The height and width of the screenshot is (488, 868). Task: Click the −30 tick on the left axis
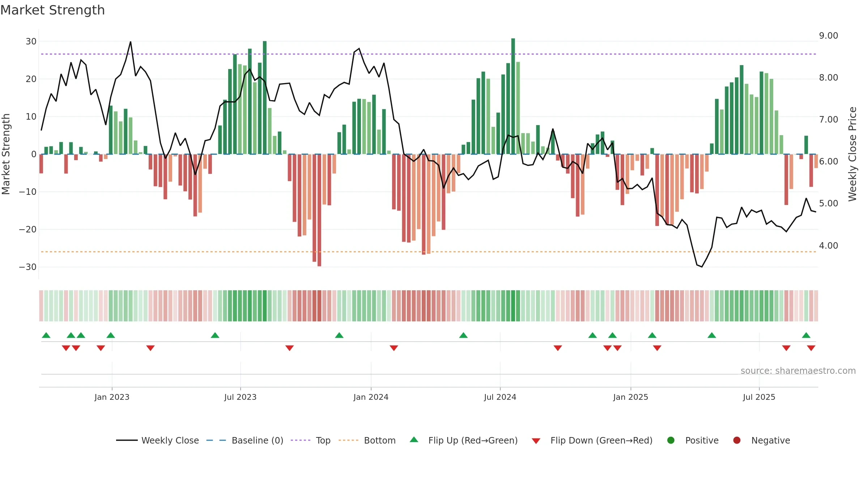(28, 267)
